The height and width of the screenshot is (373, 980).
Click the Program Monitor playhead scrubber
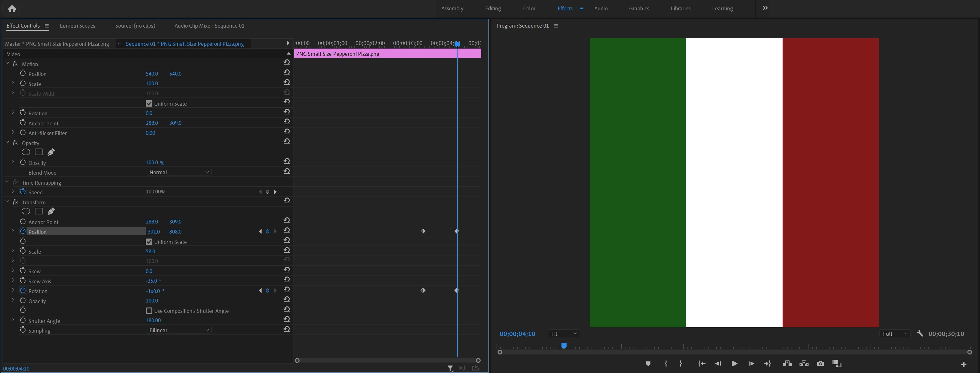564,346
